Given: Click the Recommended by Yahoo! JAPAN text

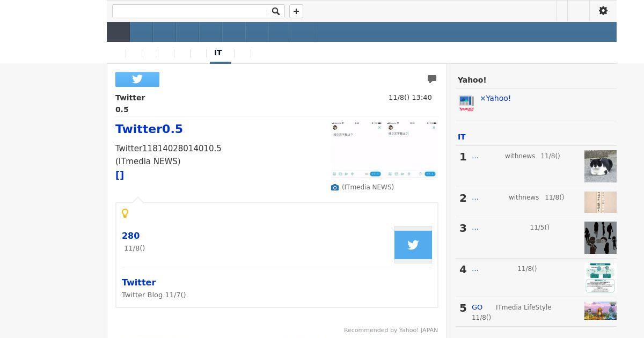Looking at the screenshot, I should pos(391,330).
